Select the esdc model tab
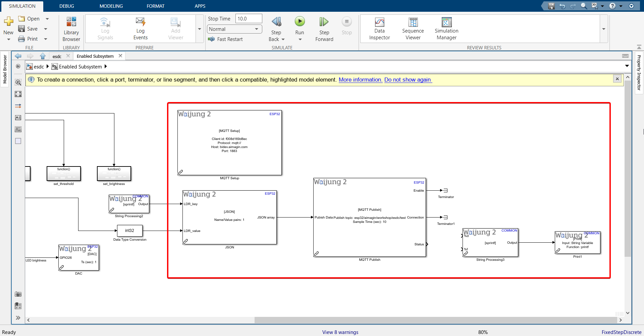The height and width of the screenshot is (336, 644). click(x=57, y=56)
